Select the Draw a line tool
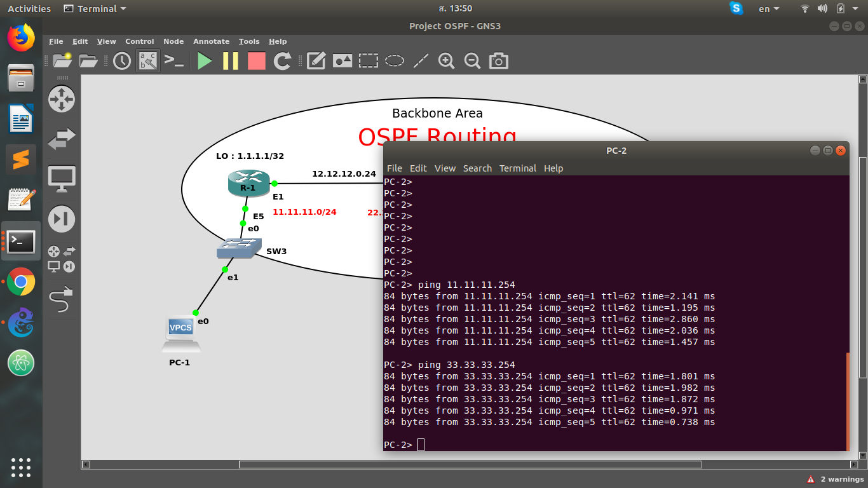This screenshot has height=488, width=868. coord(421,61)
